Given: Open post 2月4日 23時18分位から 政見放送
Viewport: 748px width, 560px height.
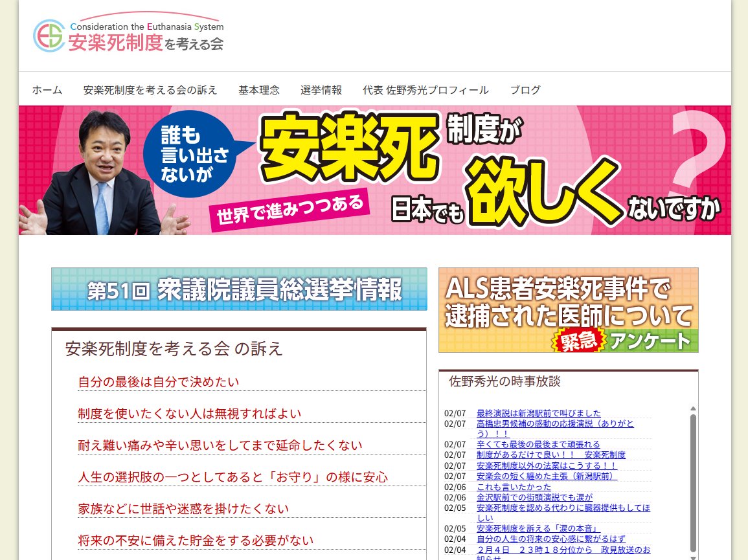Looking at the screenshot, I should pyautogui.click(x=563, y=554).
